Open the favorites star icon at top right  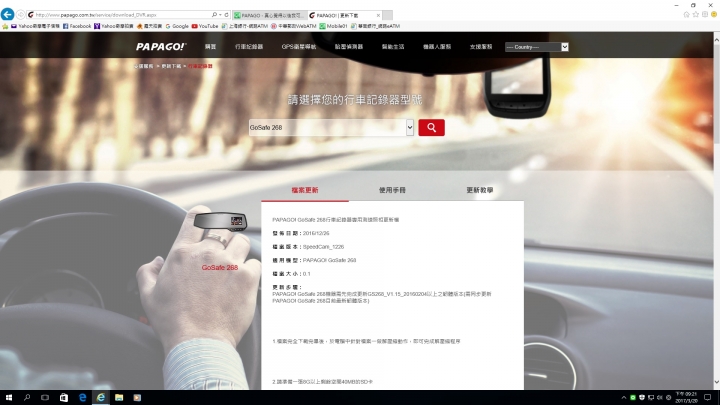[696, 15]
